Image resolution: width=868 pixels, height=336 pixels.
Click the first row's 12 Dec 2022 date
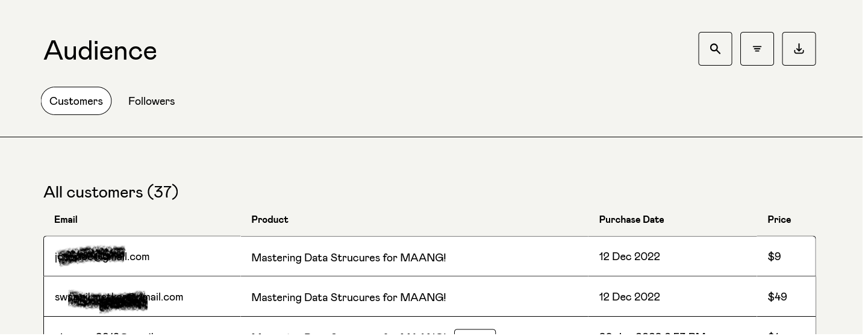[x=629, y=257]
